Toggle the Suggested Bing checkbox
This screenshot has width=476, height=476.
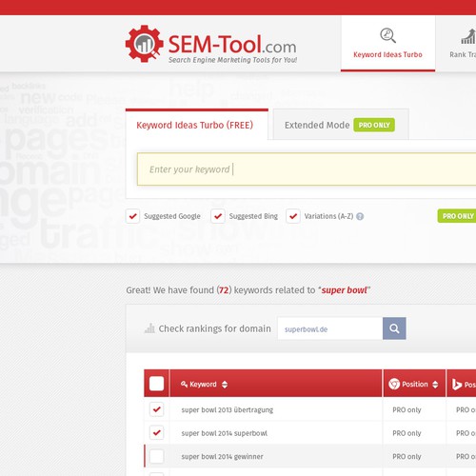pos(218,216)
